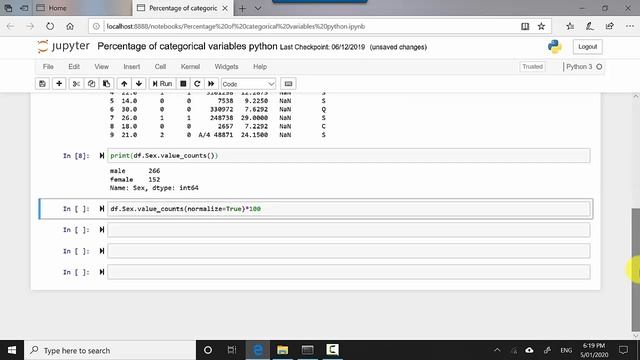Go to the browser home page
The width and height of the screenshot is (640, 360).
70,26
